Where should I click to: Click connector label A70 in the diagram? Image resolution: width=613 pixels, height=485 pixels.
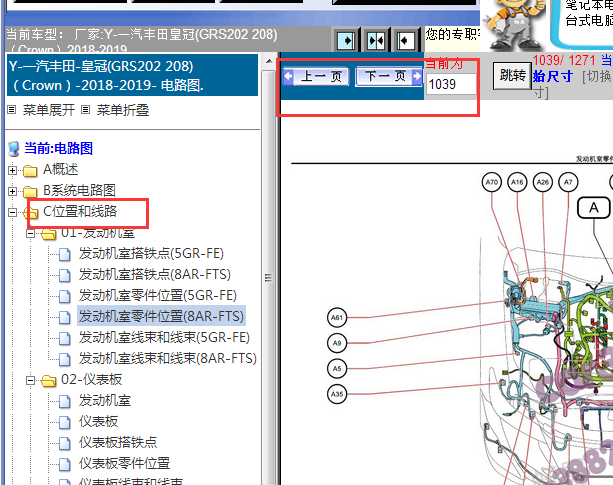491,182
